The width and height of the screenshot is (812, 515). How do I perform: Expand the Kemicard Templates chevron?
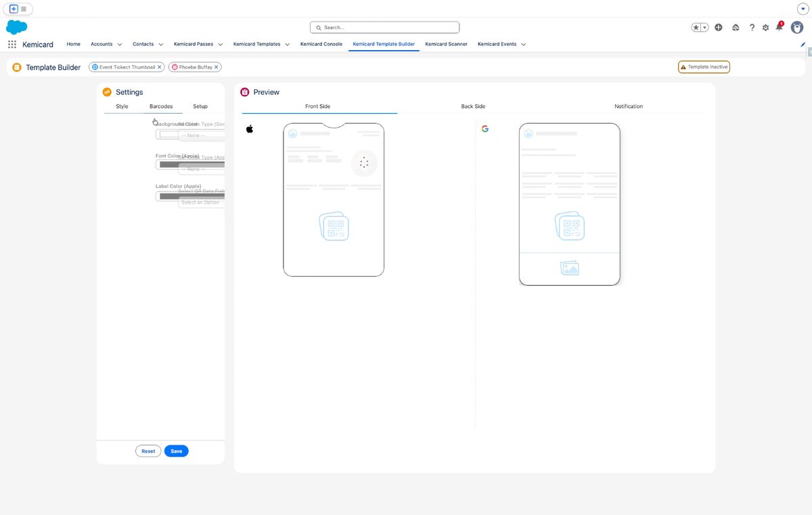click(288, 44)
